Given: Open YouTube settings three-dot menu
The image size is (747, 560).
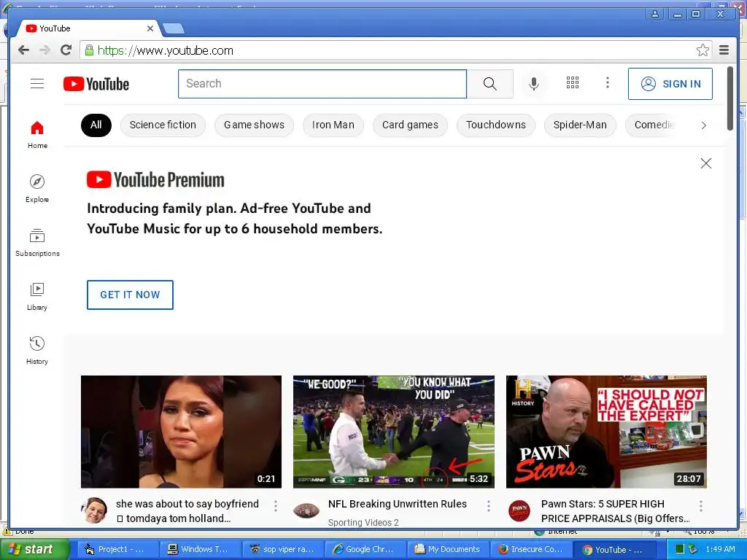Looking at the screenshot, I should point(608,83).
